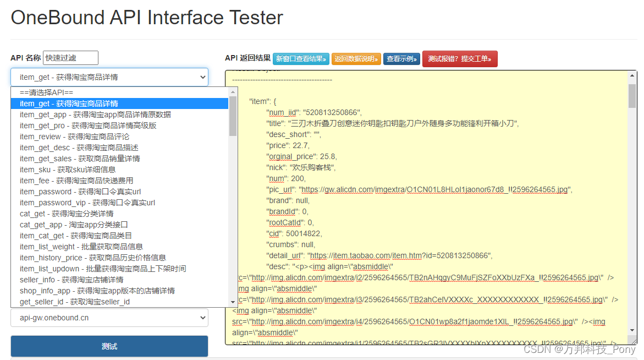Click the result textarea scroll up arrow
The image size is (644, 360).
(632, 75)
